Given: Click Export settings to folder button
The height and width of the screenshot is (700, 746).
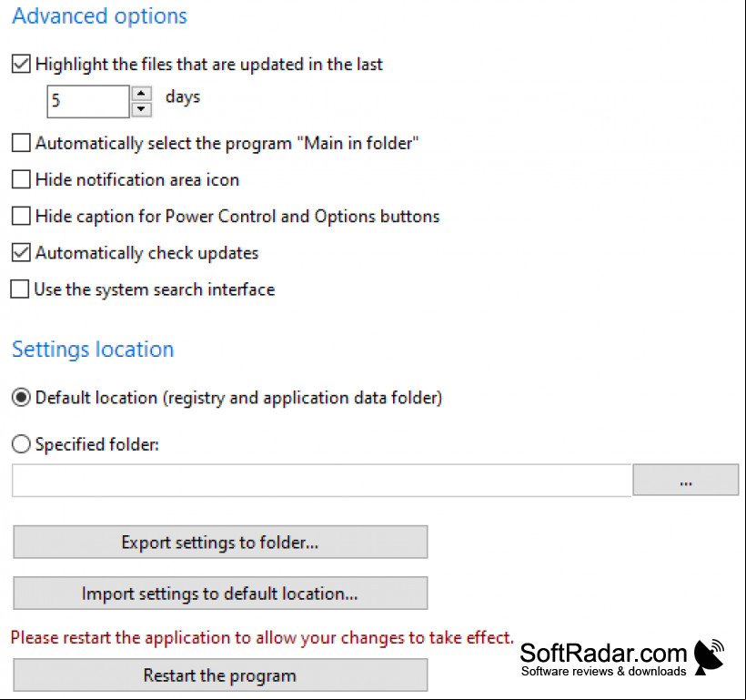Looking at the screenshot, I should (220, 542).
